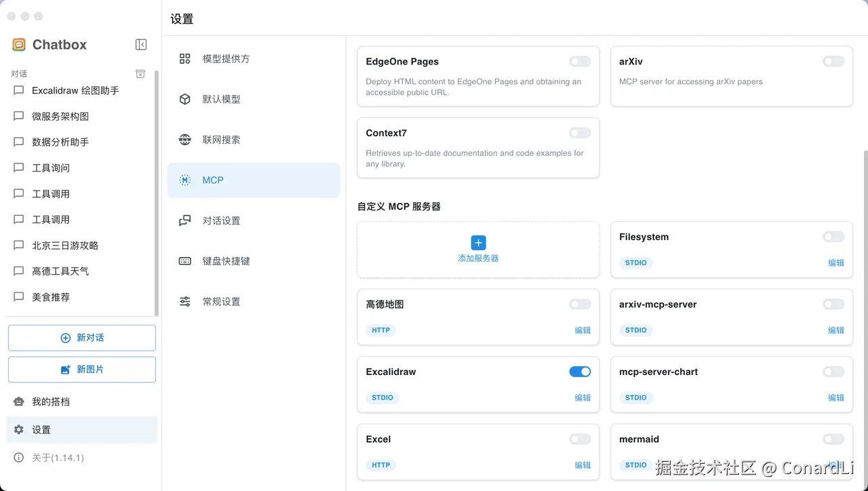
Task: Open 默认模型 settings section
Action: click(254, 99)
